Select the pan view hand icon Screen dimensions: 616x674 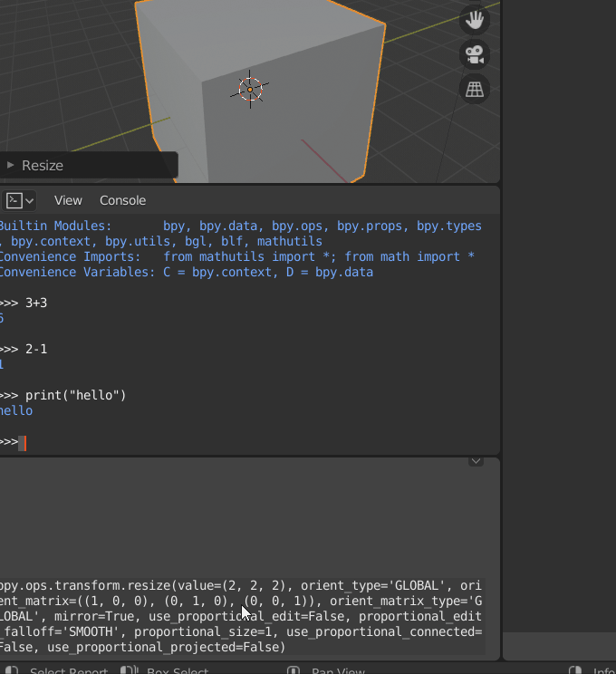475,20
